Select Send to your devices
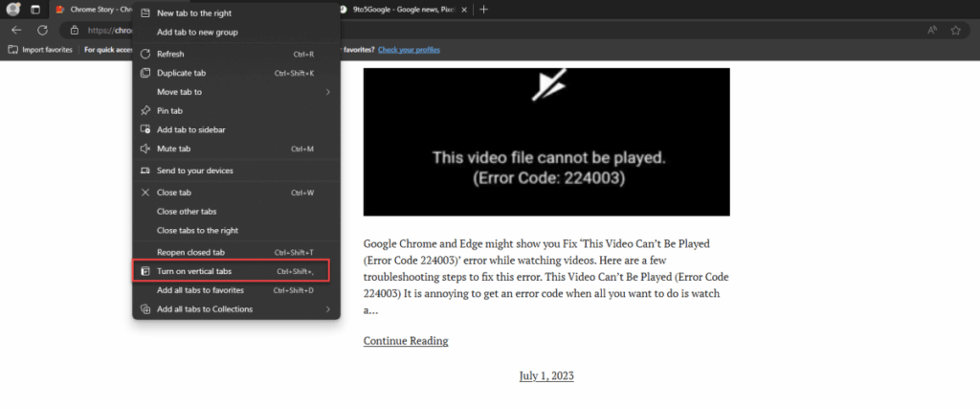Viewport: 980px width, 409px height. [236, 170]
